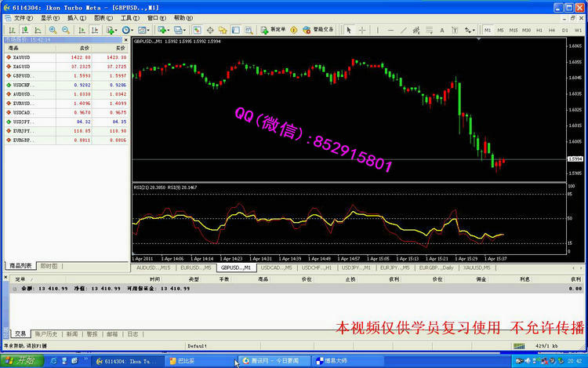The width and height of the screenshot is (588, 368).
Task: Select the horizontal line drawing tool
Action: click(389, 30)
